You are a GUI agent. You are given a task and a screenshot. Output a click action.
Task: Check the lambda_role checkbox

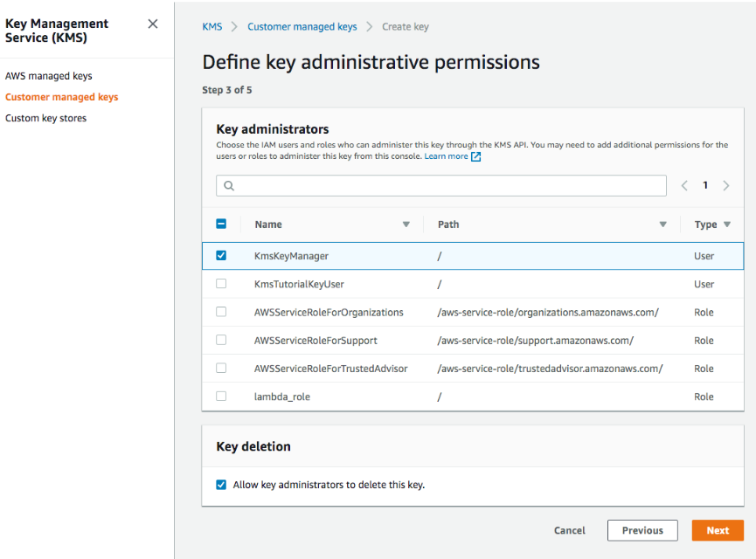[x=221, y=396]
